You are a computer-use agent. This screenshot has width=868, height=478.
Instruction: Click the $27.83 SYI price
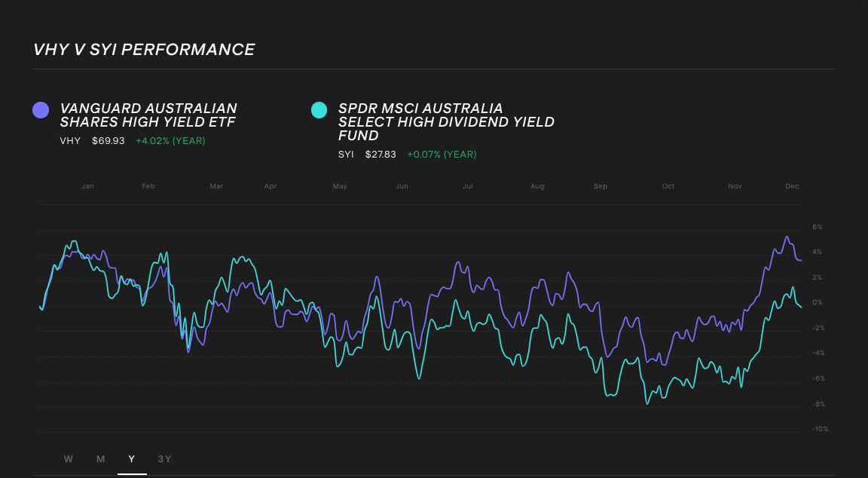(380, 154)
